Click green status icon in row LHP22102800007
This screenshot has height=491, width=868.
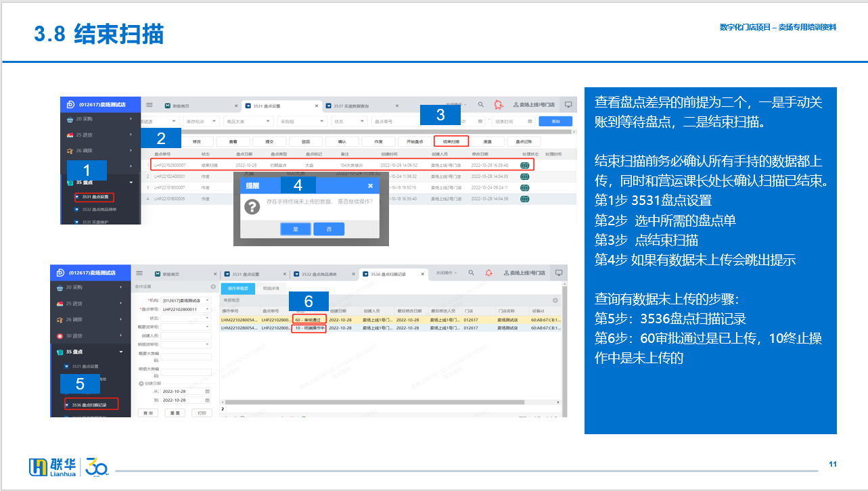pos(524,165)
